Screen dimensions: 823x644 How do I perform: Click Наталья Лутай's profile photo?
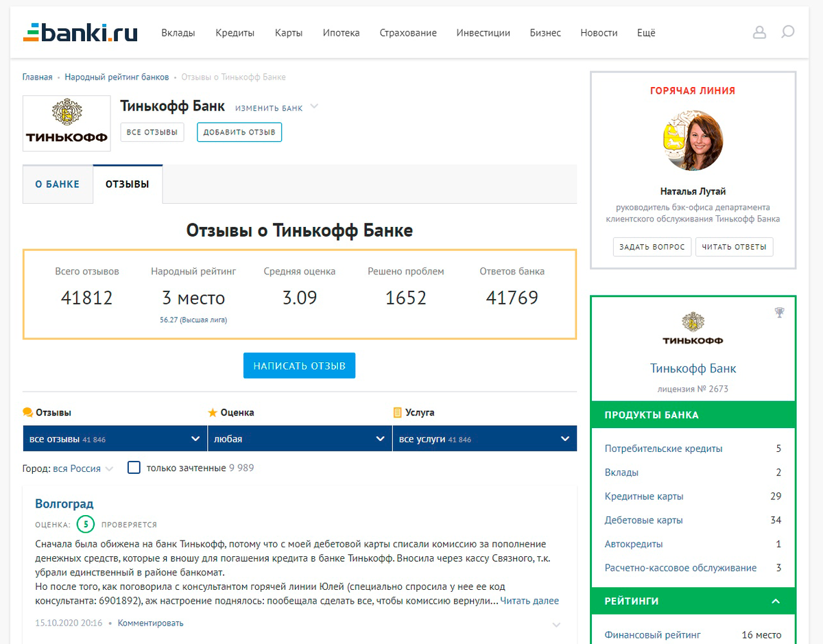[693, 141]
